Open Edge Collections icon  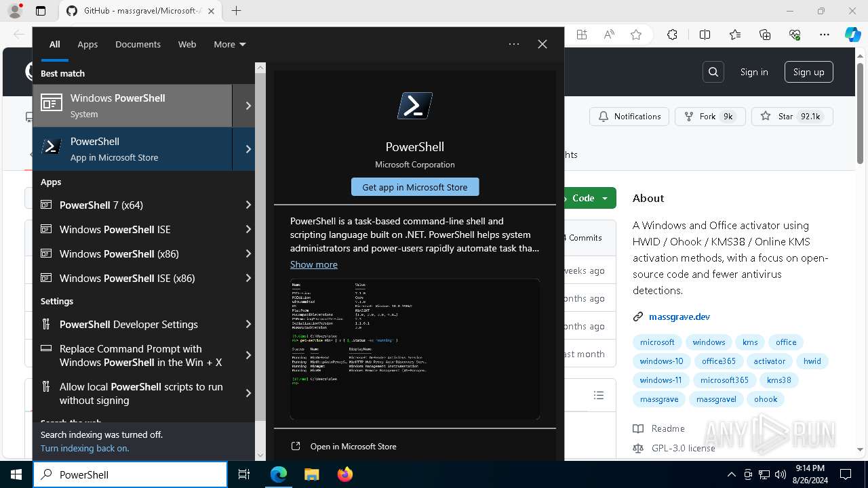coord(765,35)
